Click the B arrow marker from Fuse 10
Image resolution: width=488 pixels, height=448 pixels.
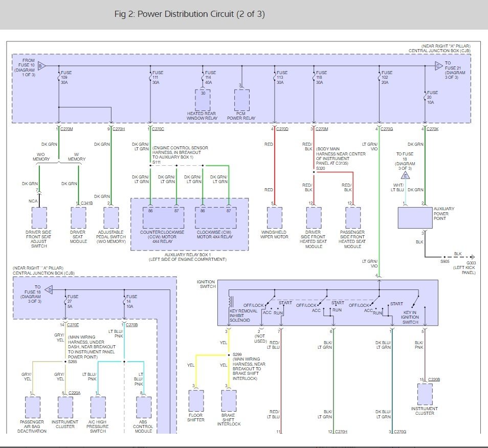42,66
